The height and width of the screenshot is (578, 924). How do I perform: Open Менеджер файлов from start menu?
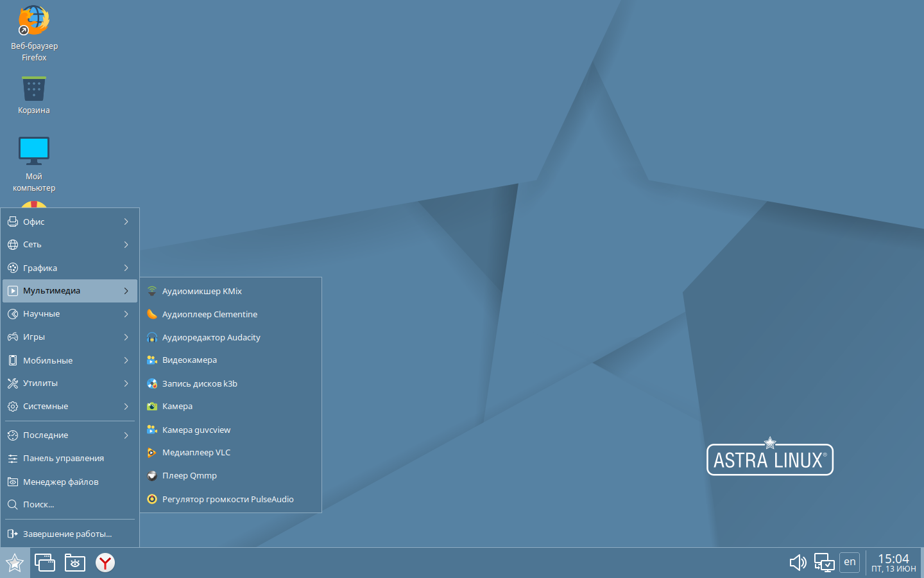(70, 482)
